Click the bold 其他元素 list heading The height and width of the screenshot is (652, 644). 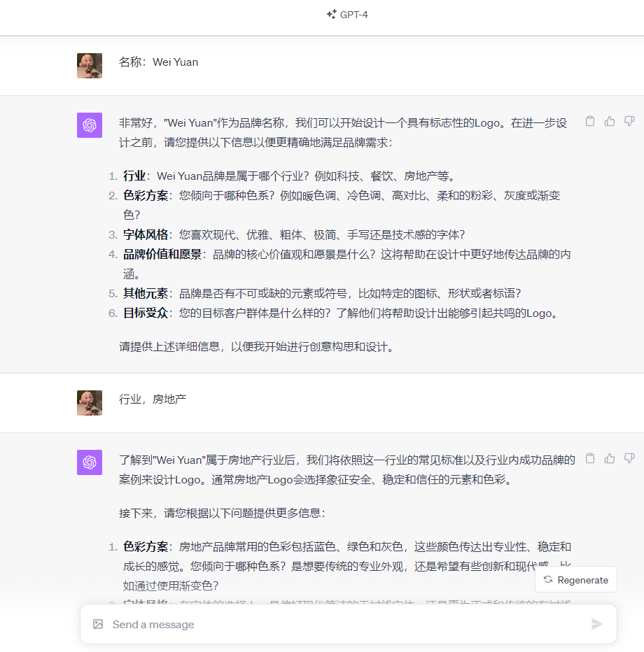click(x=146, y=294)
